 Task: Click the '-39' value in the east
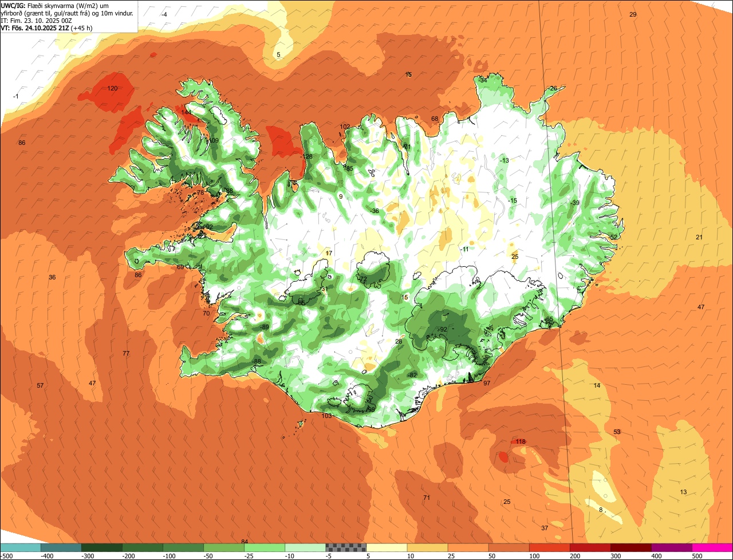(x=575, y=203)
